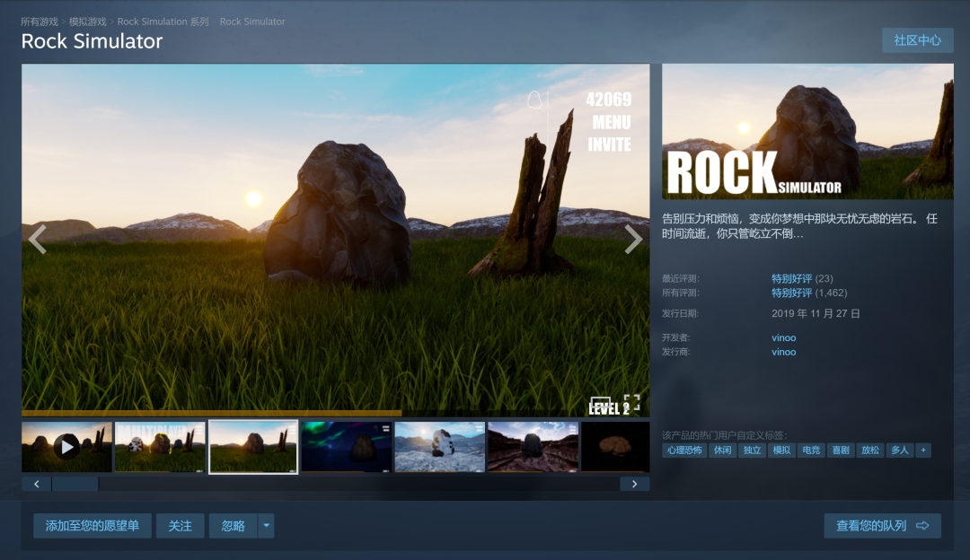Expand the dropdown arrow beside 忽略
This screenshot has width=970, height=560.
tap(266, 526)
